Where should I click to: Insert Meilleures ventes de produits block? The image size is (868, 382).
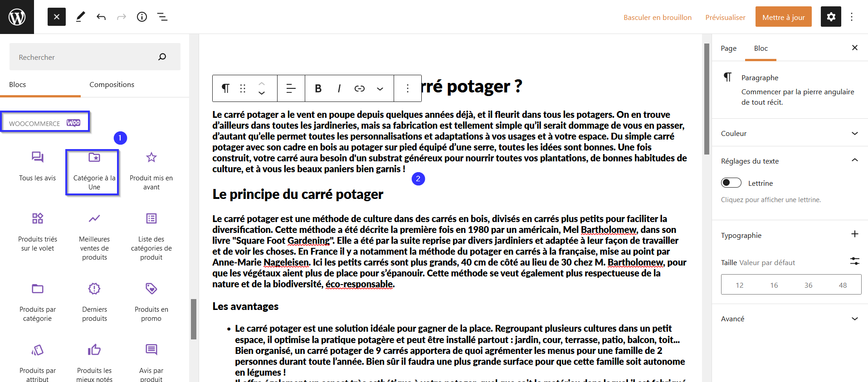94,237
